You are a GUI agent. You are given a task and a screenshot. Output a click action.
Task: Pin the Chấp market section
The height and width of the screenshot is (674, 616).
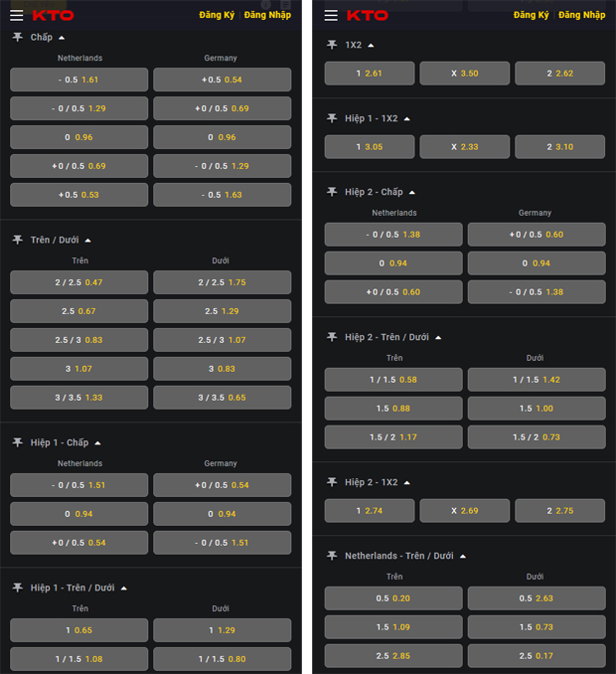coord(18,37)
